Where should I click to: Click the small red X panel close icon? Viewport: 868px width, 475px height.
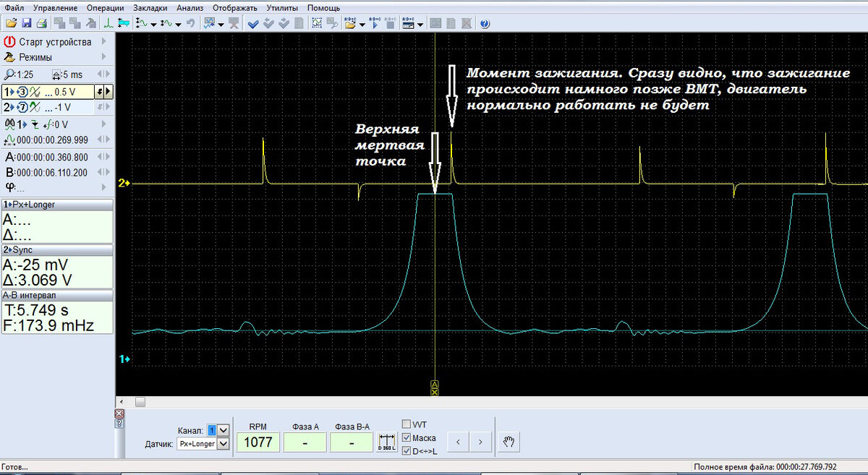119,414
